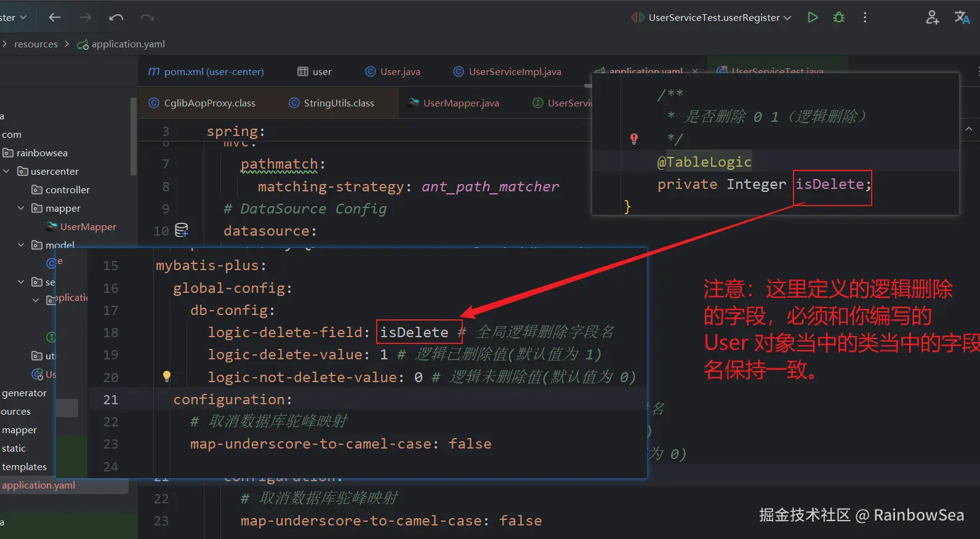
Task: Select the usercenter package
Action: coord(49,171)
